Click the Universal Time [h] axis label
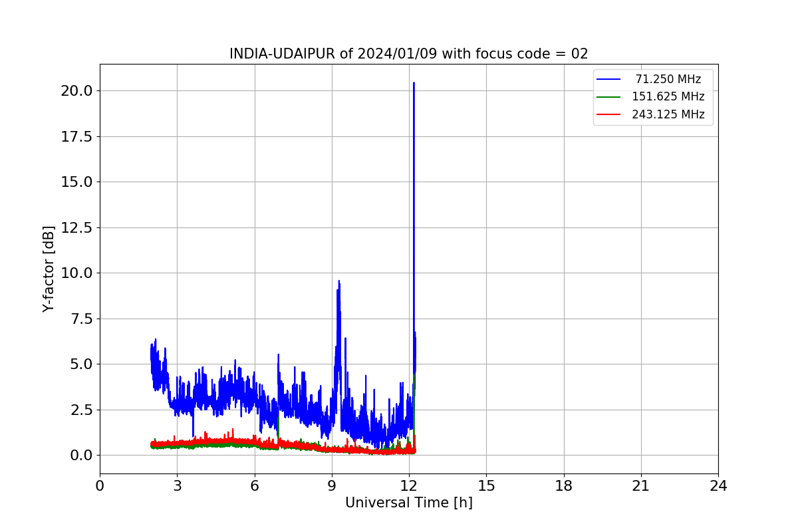798x532 pixels. click(x=409, y=503)
